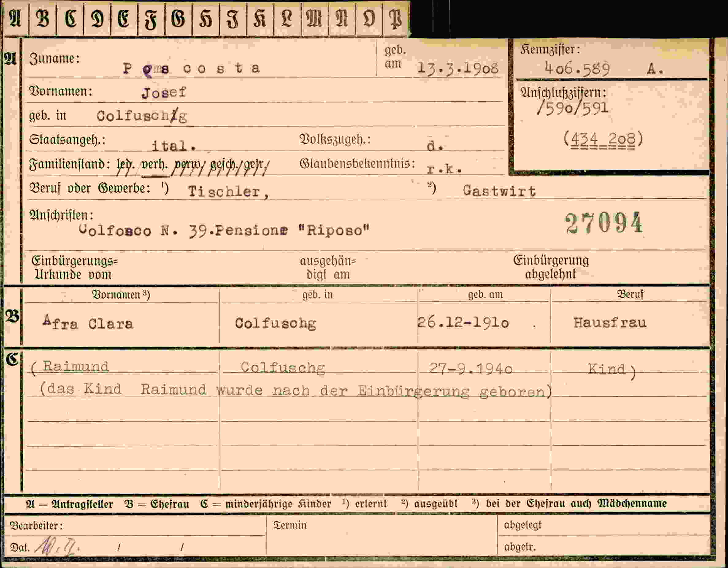This screenshot has width=728, height=568.
Task: Click the occupation "Hausfrau"
Action: [610, 322]
